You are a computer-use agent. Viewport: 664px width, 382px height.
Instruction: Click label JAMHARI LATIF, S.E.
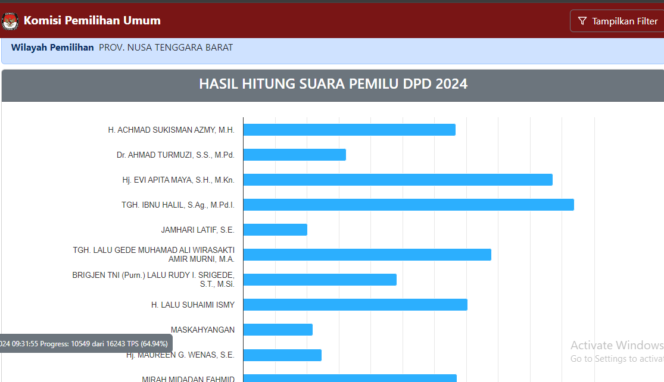197,230
